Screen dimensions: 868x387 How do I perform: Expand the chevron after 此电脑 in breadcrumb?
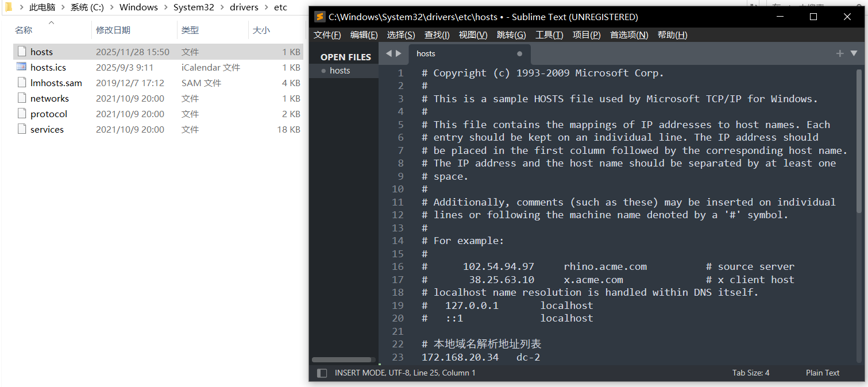(63, 7)
